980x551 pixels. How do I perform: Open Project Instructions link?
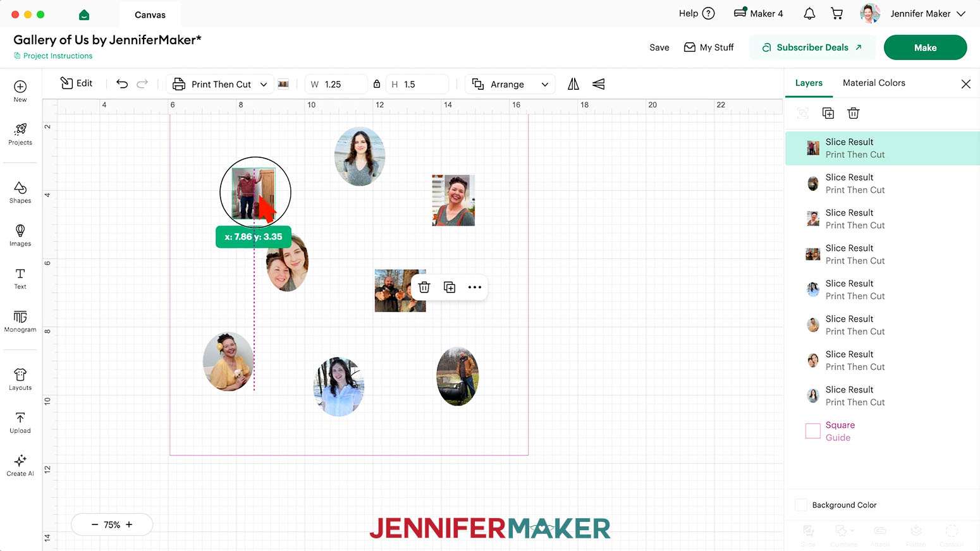tap(53, 56)
